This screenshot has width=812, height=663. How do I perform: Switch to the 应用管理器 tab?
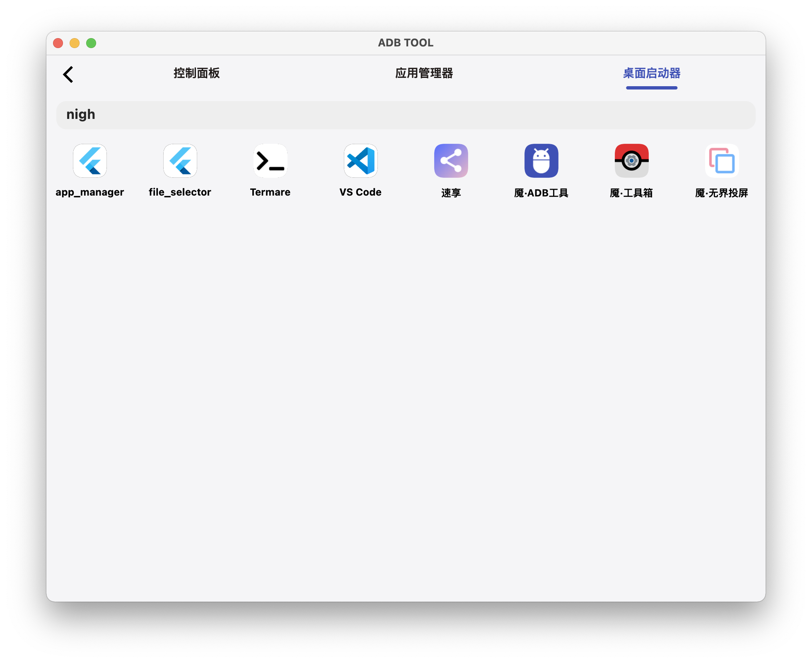point(424,73)
